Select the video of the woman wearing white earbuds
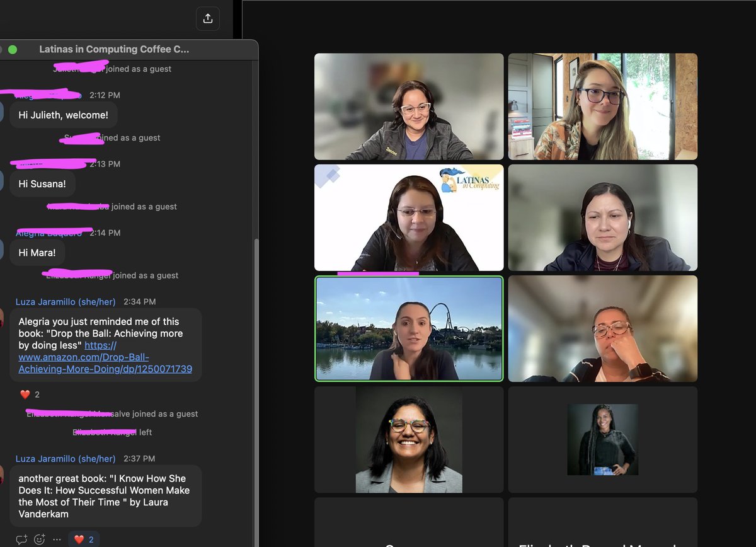This screenshot has height=547, width=756. tap(603, 217)
